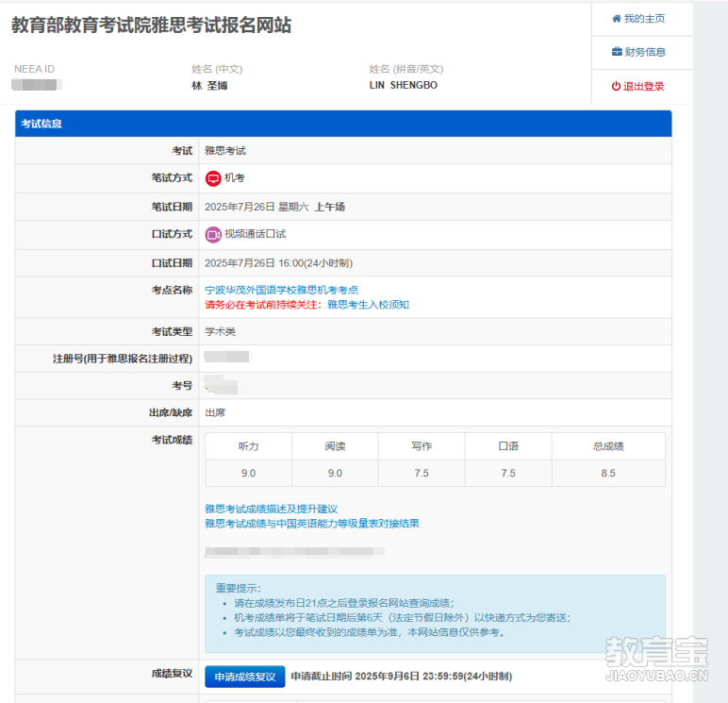Click the home icon beside 我的主页
728x703 pixels.
click(x=617, y=19)
